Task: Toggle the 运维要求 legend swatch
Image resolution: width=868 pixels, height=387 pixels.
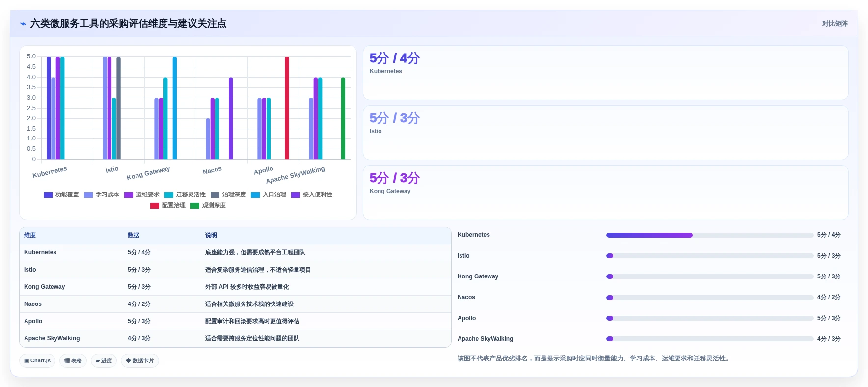Action: (129, 195)
